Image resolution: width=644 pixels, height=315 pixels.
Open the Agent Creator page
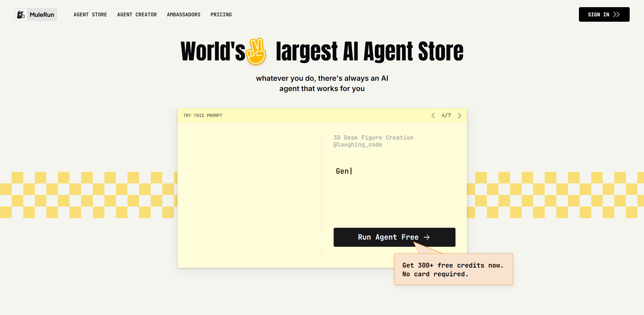(137, 15)
